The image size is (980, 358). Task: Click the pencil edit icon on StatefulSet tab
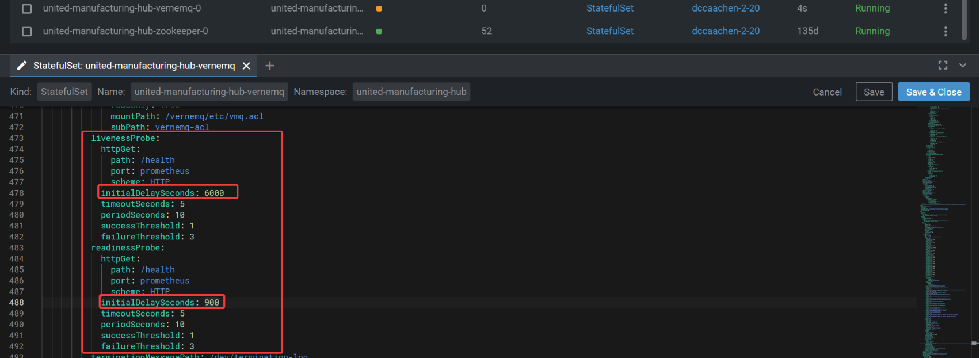pos(21,66)
